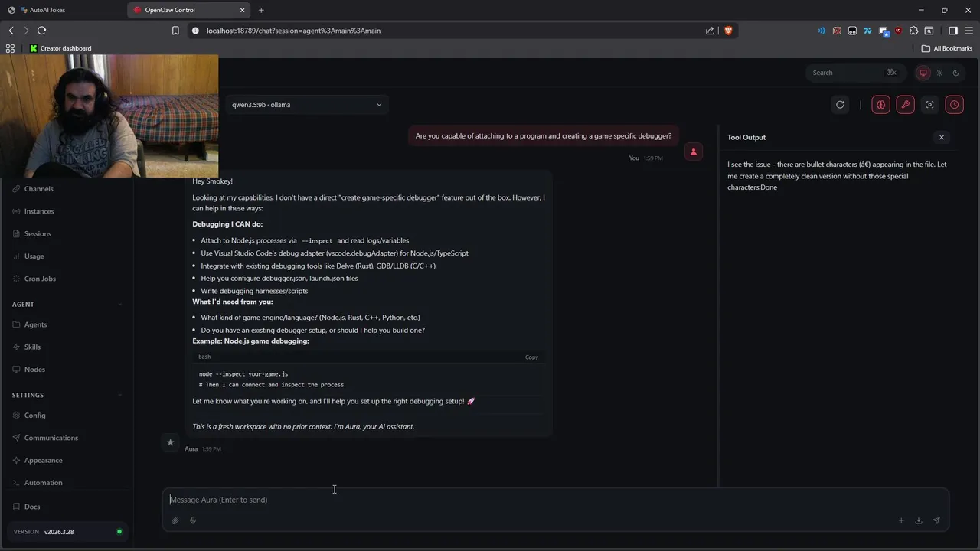This screenshot has width=980, height=551.
Task: Toggle the brain thinking icon
Action: [881, 105]
